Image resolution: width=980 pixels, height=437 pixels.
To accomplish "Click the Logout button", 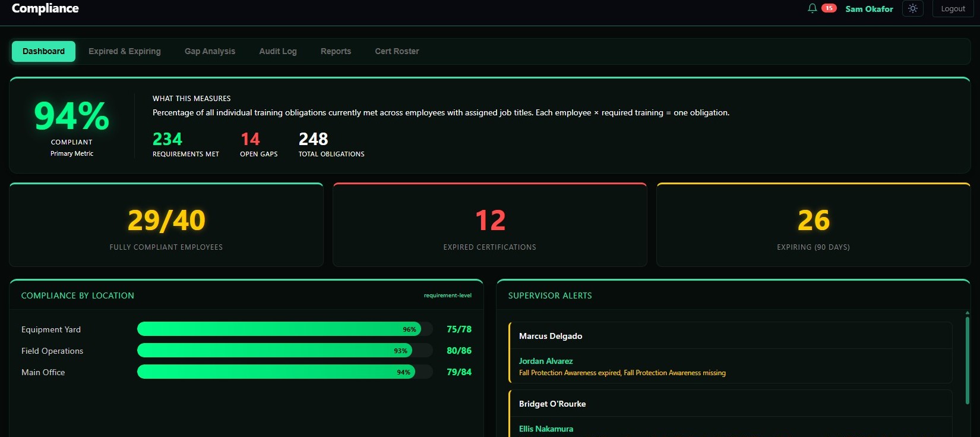I will tap(953, 8).
